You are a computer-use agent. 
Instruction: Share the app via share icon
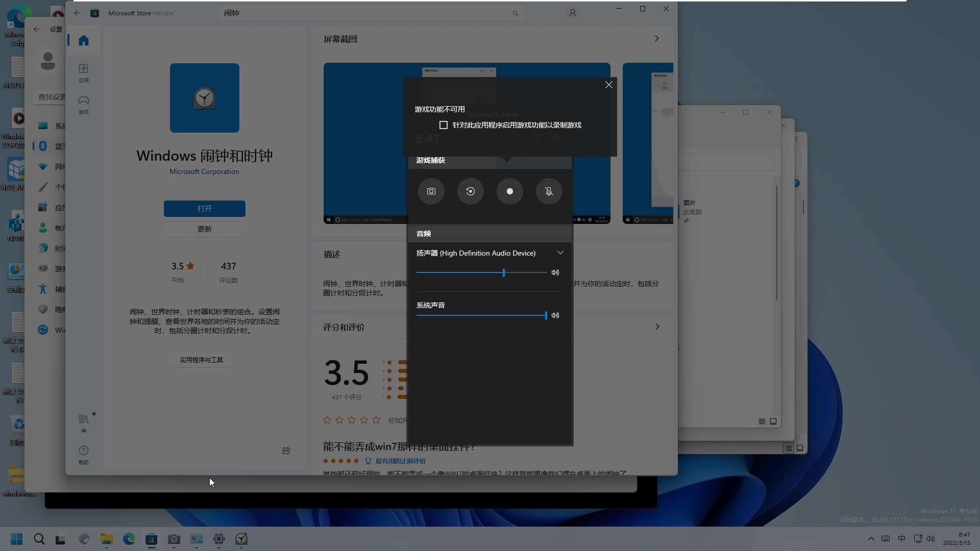pos(286,450)
